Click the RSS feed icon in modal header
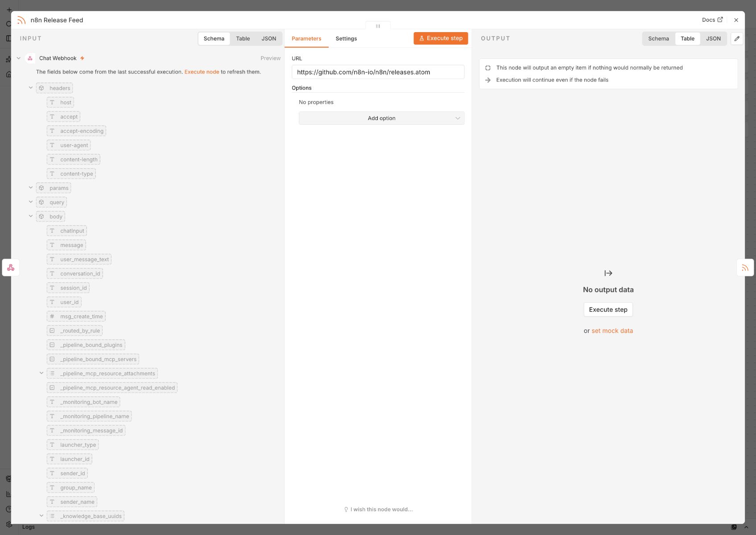The width and height of the screenshot is (756, 535). 21,20
